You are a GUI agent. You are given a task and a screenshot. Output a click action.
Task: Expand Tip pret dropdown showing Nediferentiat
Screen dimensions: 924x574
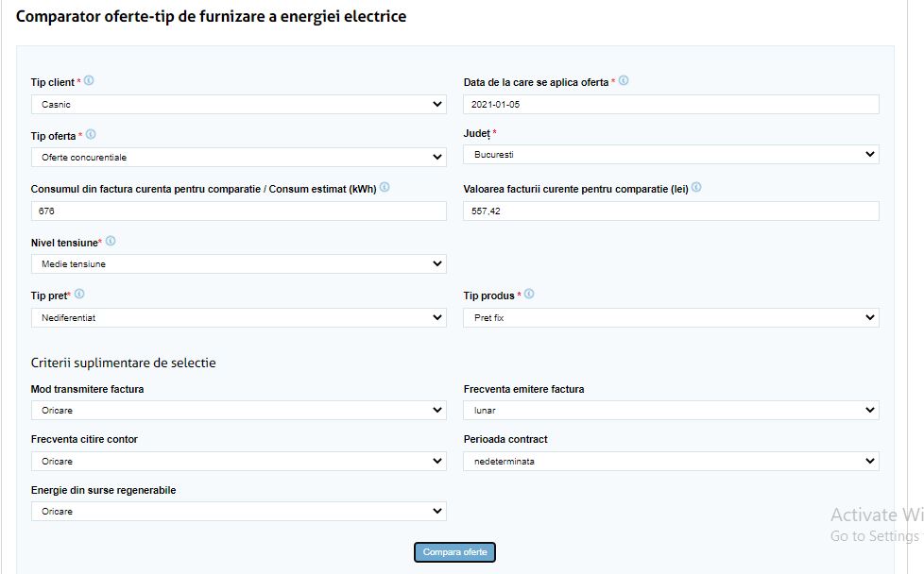[x=239, y=317]
